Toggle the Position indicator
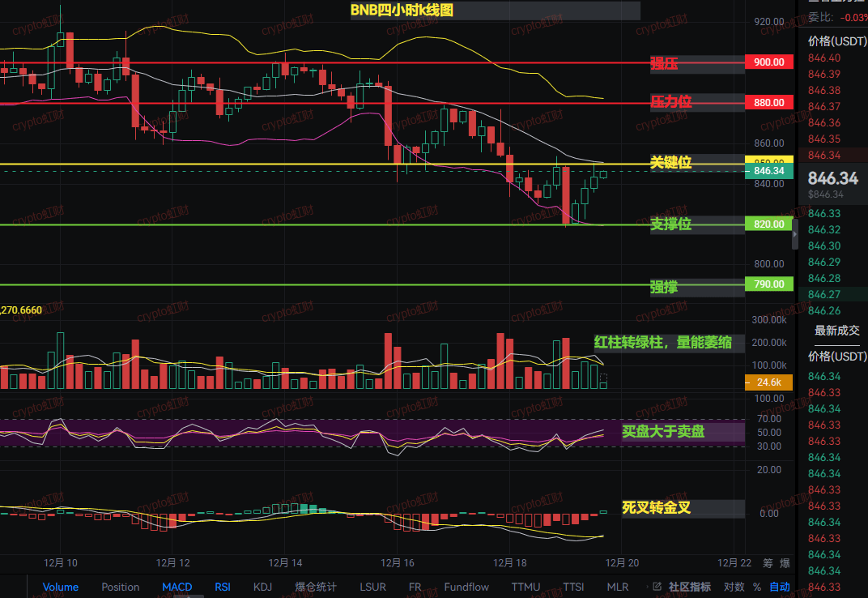 pos(120,587)
